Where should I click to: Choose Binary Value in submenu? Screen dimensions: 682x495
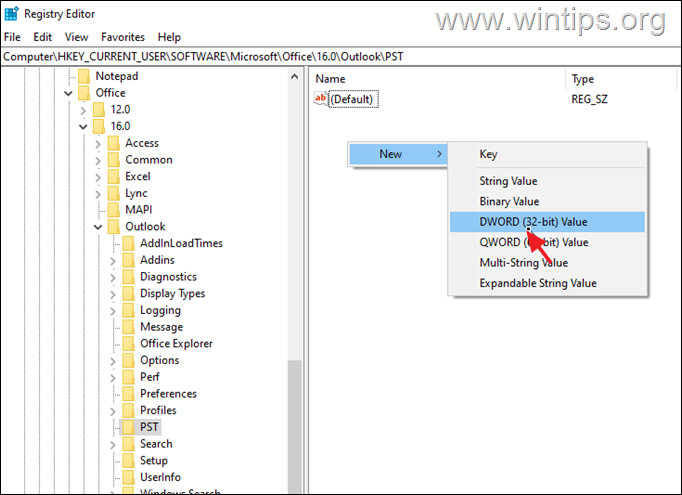(x=547, y=201)
